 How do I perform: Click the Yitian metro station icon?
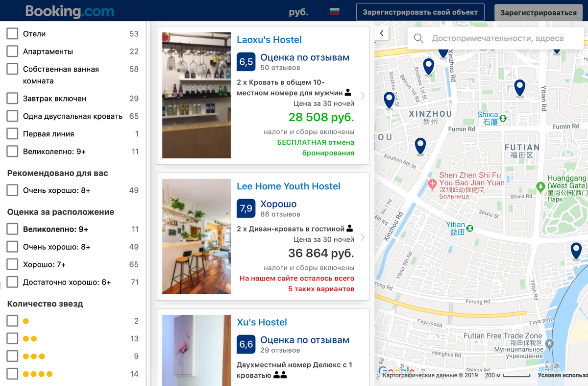click(469, 228)
